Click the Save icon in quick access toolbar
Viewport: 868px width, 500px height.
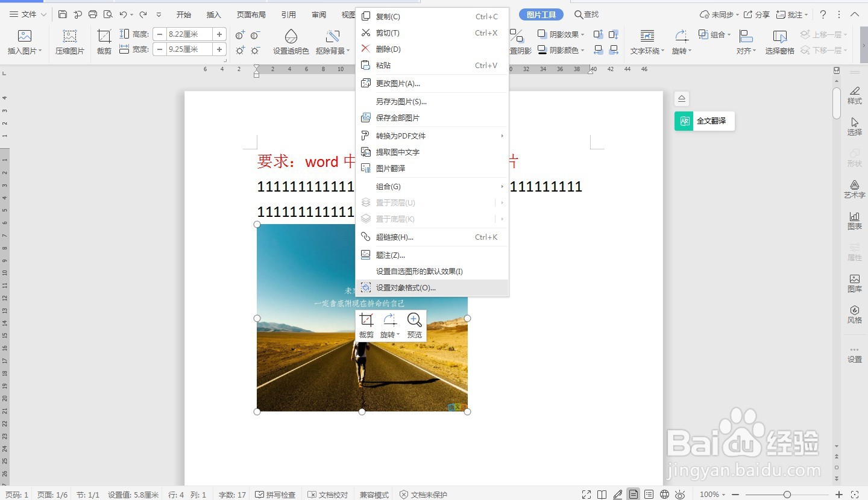[x=63, y=14]
